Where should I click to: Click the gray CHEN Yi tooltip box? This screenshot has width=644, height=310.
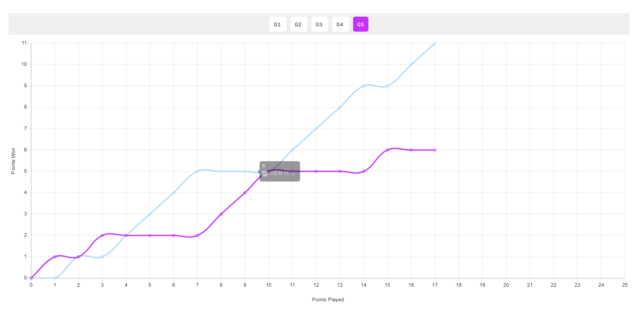click(280, 171)
